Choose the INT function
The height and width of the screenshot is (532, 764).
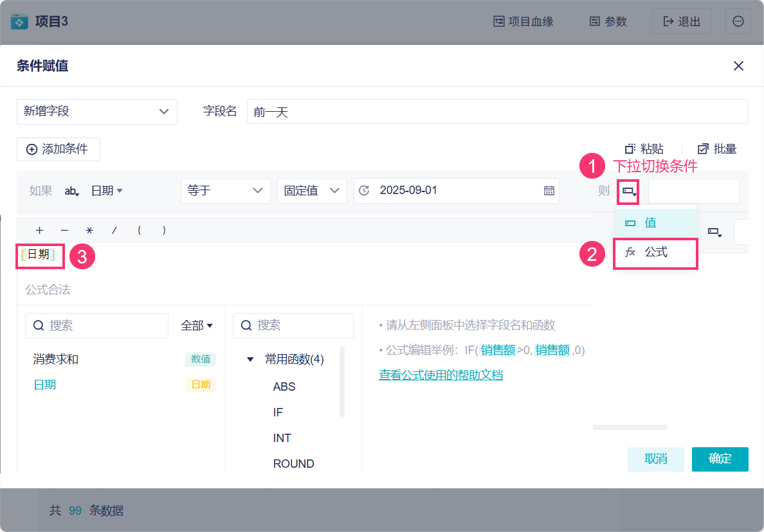(282, 438)
